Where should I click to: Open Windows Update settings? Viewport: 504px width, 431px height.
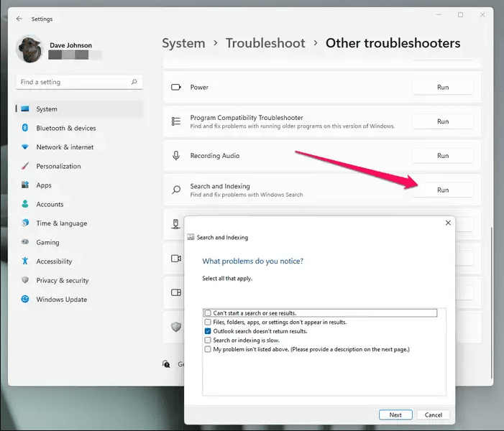[61, 300]
